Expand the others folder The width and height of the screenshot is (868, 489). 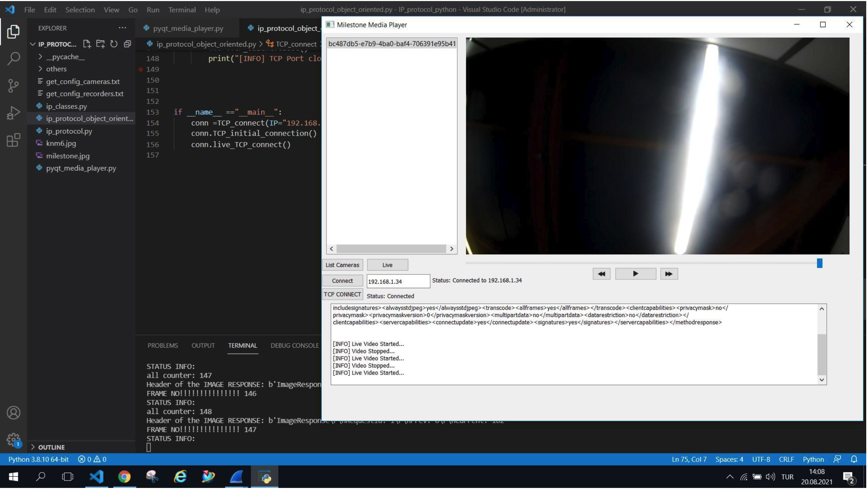coord(52,69)
